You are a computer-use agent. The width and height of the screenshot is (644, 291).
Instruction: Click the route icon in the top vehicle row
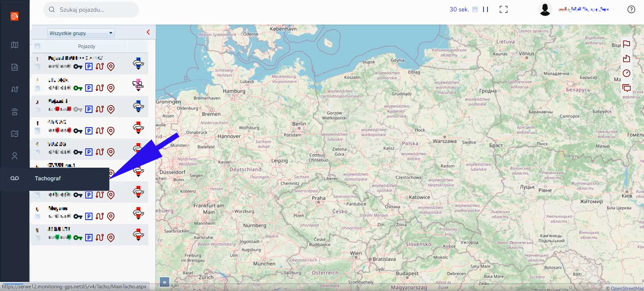(x=100, y=66)
